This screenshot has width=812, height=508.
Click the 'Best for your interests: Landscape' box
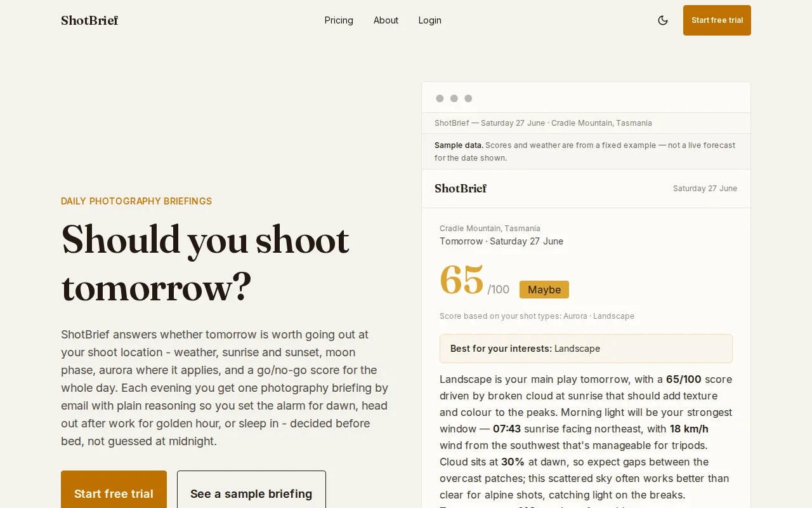[x=586, y=349]
